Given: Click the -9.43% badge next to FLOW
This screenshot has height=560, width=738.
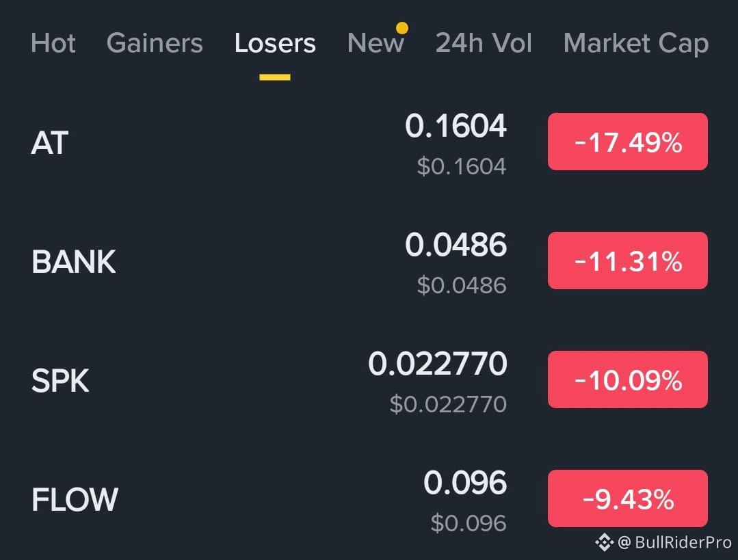Looking at the screenshot, I should tap(627, 498).
